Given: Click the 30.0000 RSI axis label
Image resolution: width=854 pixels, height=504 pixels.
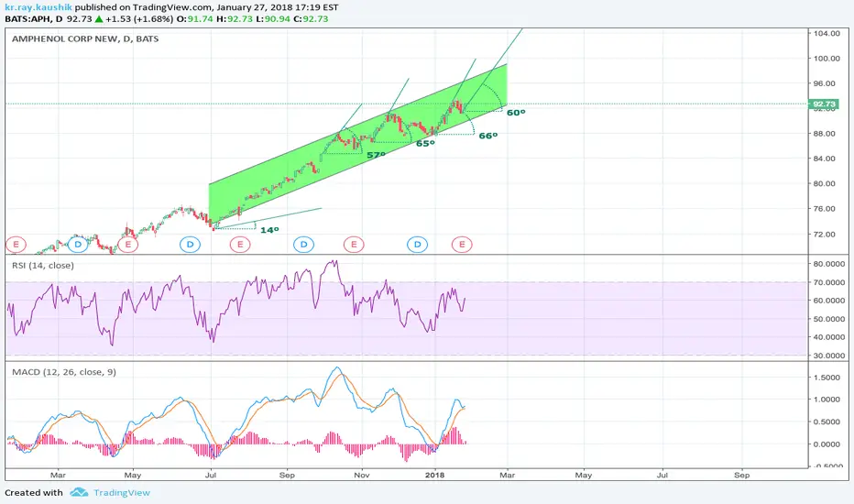Looking at the screenshot, I should (828, 356).
